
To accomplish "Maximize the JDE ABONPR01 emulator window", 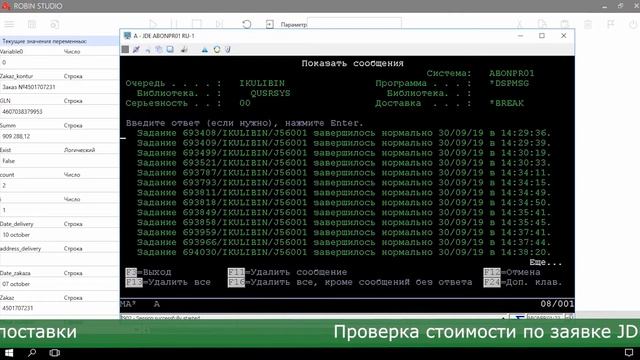I will point(542,36).
